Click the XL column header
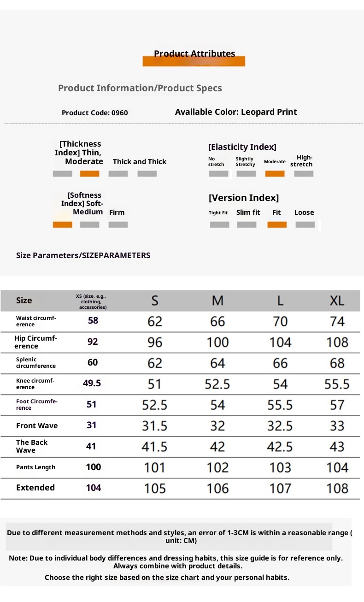The width and height of the screenshot is (364, 602). (x=337, y=301)
